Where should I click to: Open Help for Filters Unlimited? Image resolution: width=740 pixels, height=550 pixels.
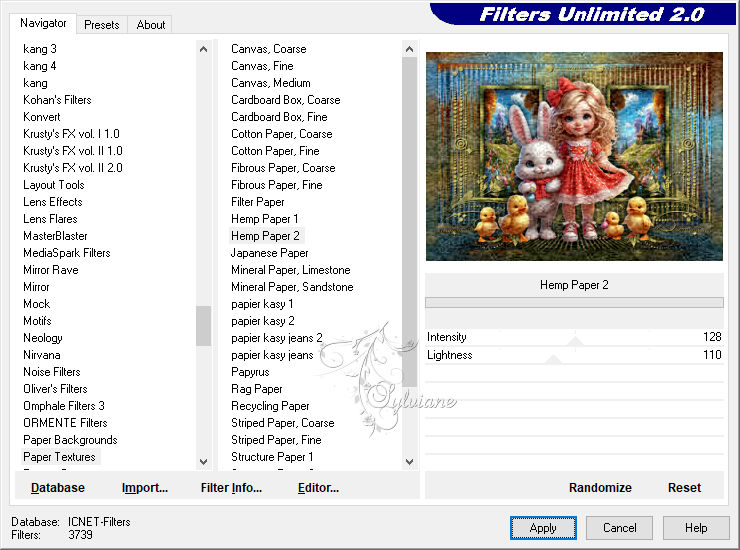click(696, 528)
